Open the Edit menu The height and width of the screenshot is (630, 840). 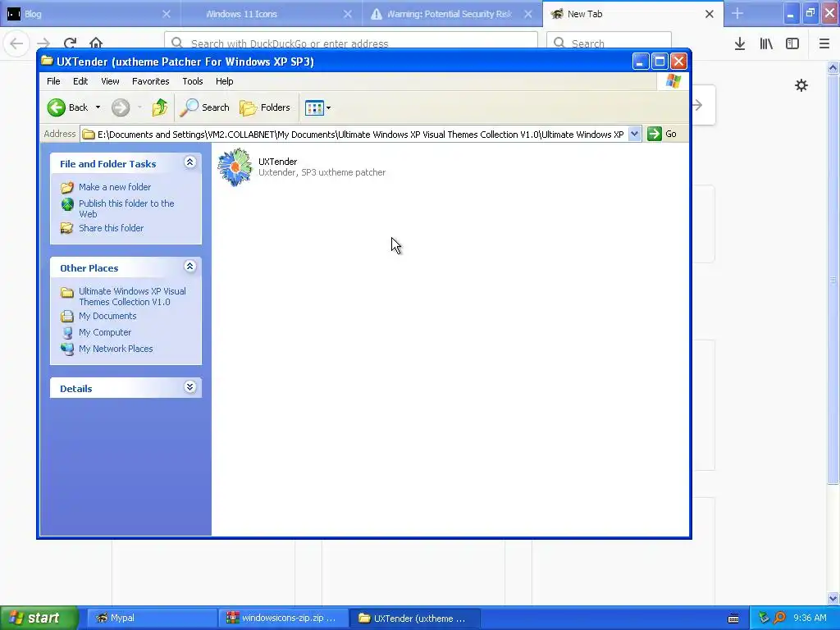pos(80,81)
